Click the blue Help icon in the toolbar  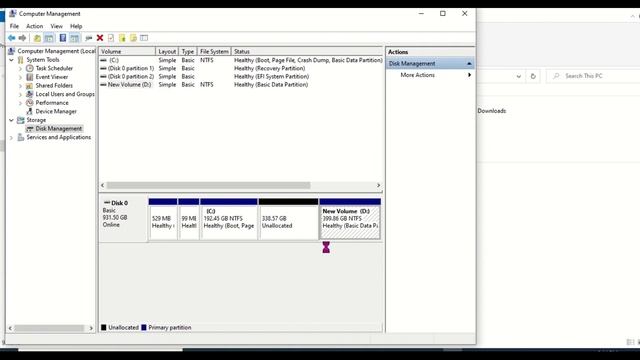[x=62, y=38]
